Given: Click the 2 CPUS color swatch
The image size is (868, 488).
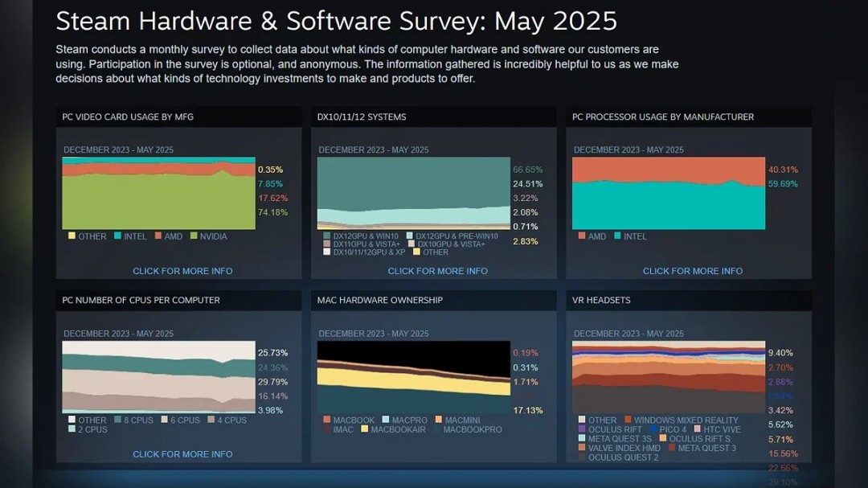Looking at the screenshot, I should (x=71, y=429).
